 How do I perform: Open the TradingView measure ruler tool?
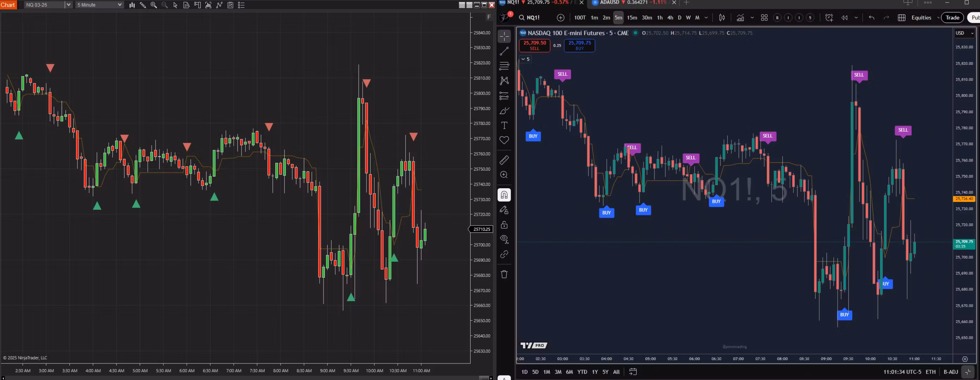(504, 160)
